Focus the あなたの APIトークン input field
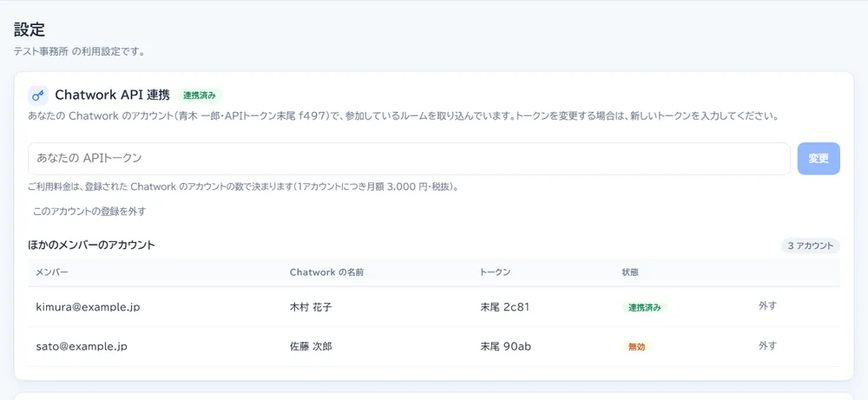Image resolution: width=868 pixels, height=400 pixels. click(x=409, y=159)
